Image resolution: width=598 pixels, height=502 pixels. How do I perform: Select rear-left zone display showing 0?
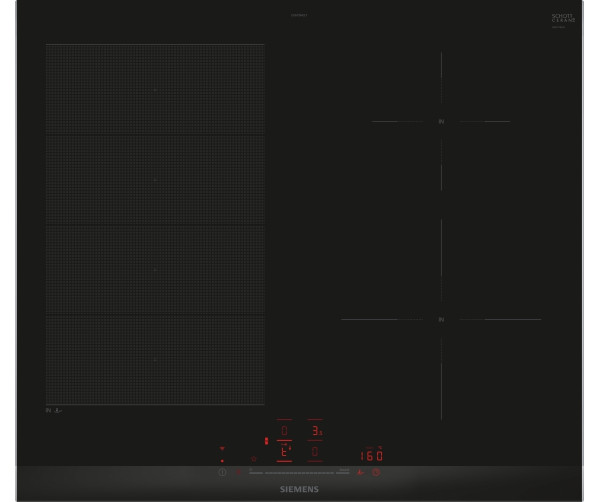pos(284,431)
